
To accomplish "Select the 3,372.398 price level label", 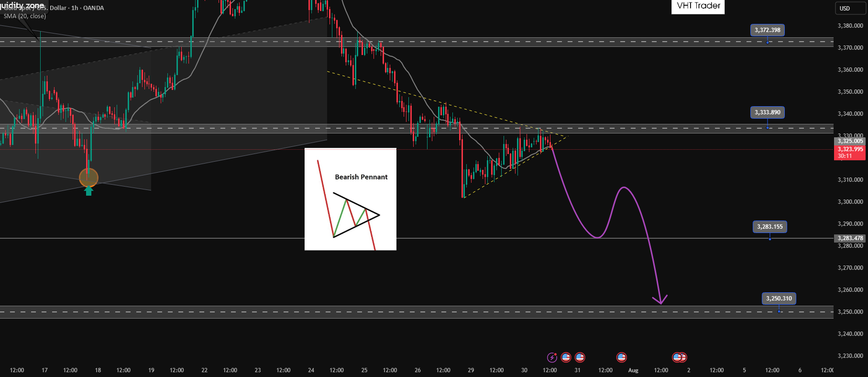I will point(767,30).
